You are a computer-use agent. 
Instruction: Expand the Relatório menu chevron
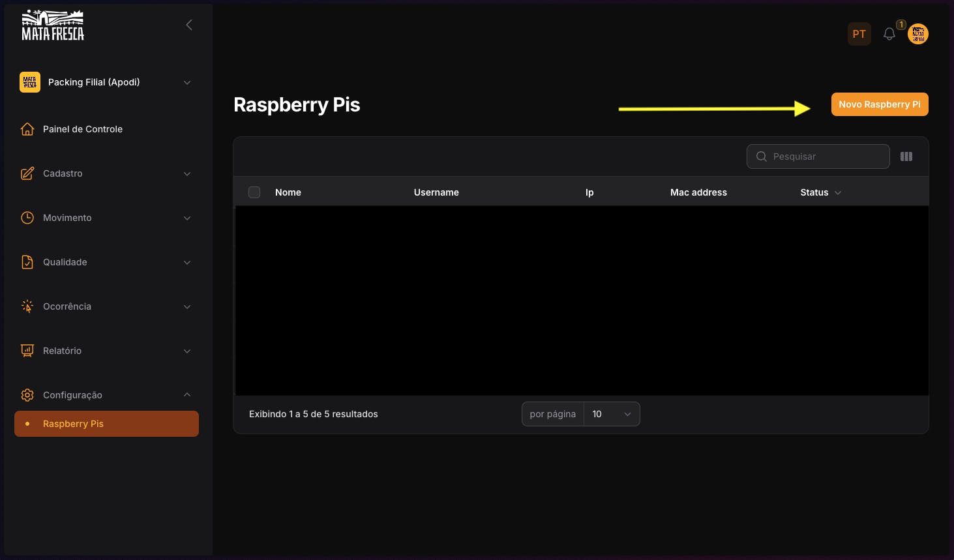point(187,351)
